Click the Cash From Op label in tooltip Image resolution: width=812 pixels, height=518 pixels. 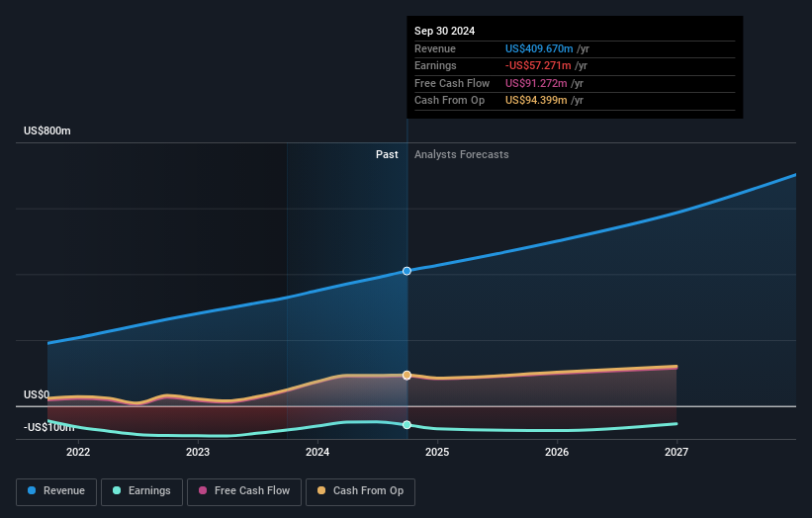point(449,101)
